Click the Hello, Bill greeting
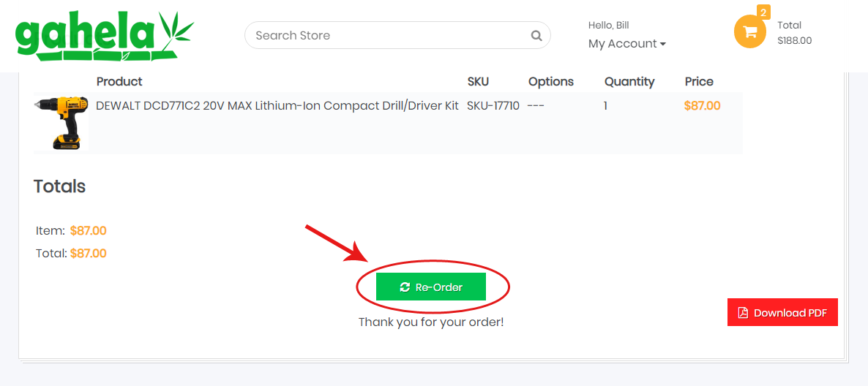This screenshot has width=868, height=386. pos(608,26)
